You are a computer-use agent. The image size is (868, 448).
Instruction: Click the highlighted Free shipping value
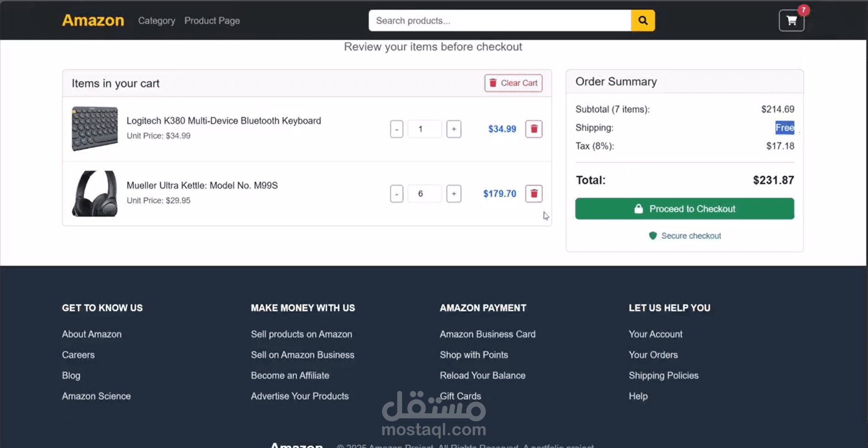pos(785,128)
